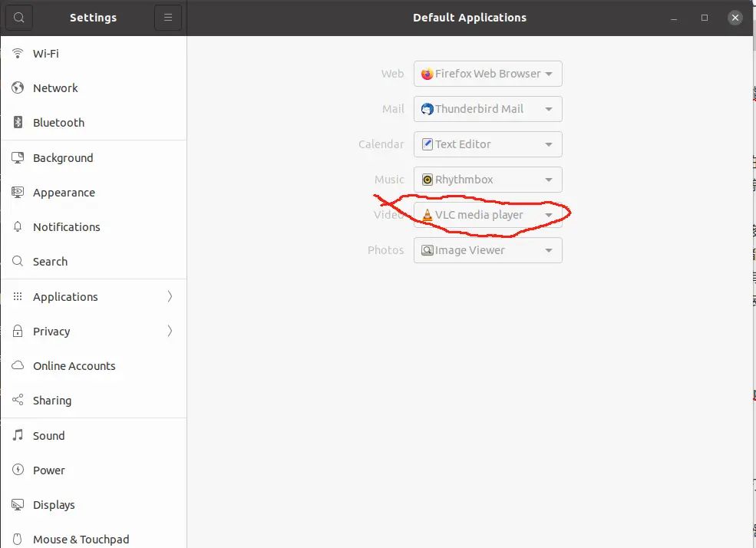The width and height of the screenshot is (756, 548).
Task: Select Mouse & Touchpad settings
Action: tap(81, 539)
